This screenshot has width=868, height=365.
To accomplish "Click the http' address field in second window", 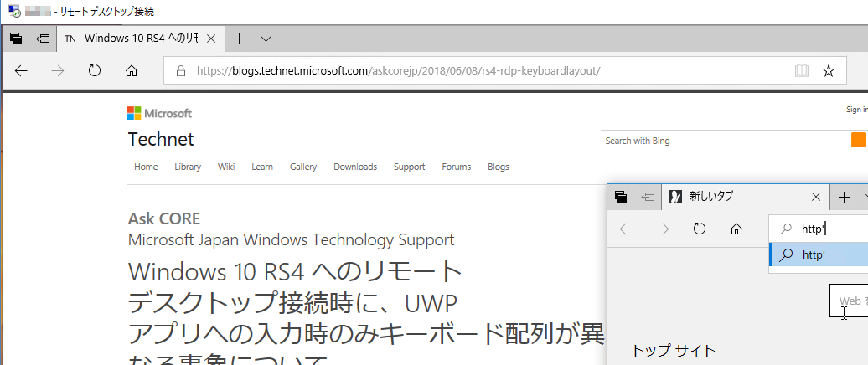I will coord(819,229).
